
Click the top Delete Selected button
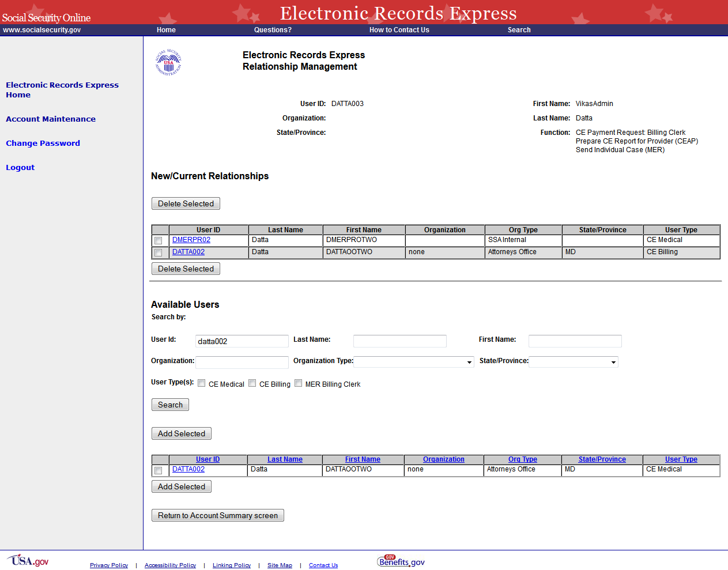click(186, 203)
